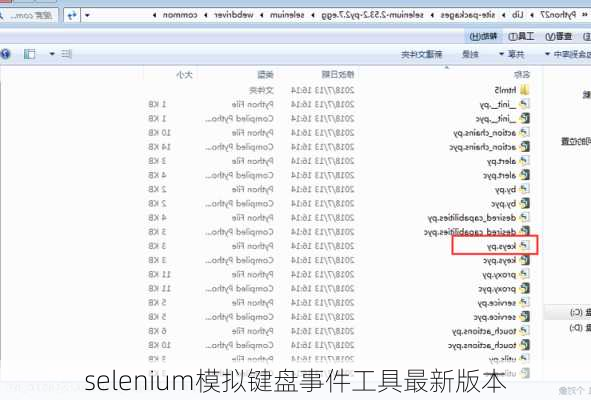Click the help question-mark icon in toolbar
The height and width of the screenshot is (400, 591).
5,54
